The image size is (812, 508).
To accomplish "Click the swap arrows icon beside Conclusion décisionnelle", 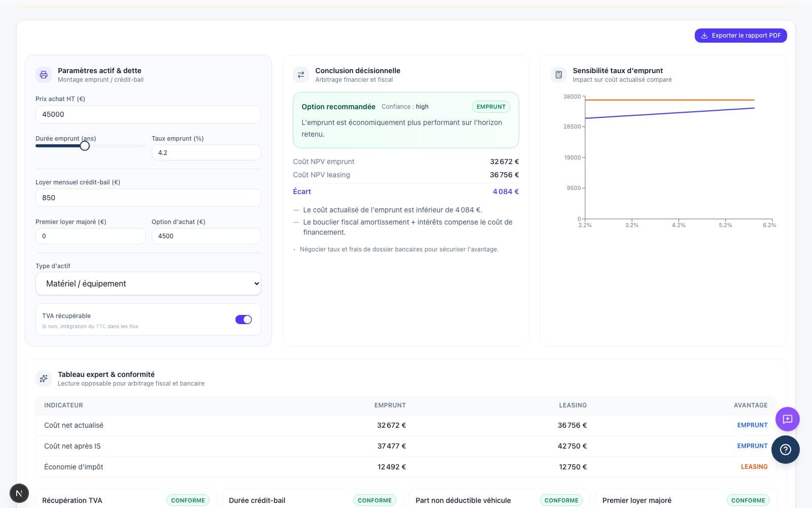I will point(301,75).
